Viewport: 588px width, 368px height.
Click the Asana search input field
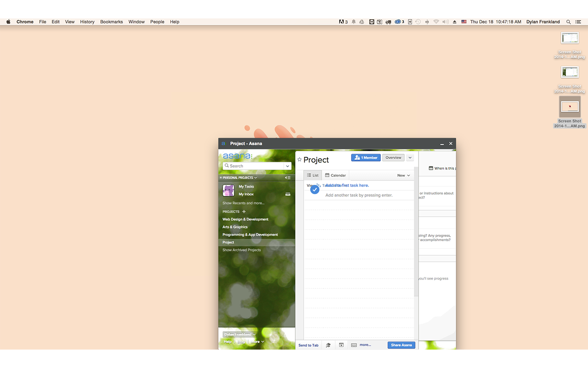(x=254, y=166)
